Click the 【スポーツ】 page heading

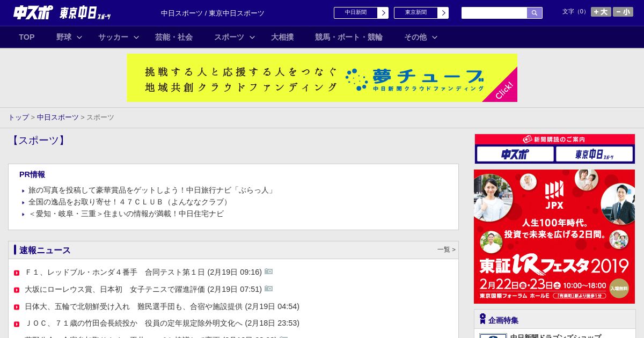tap(38, 141)
